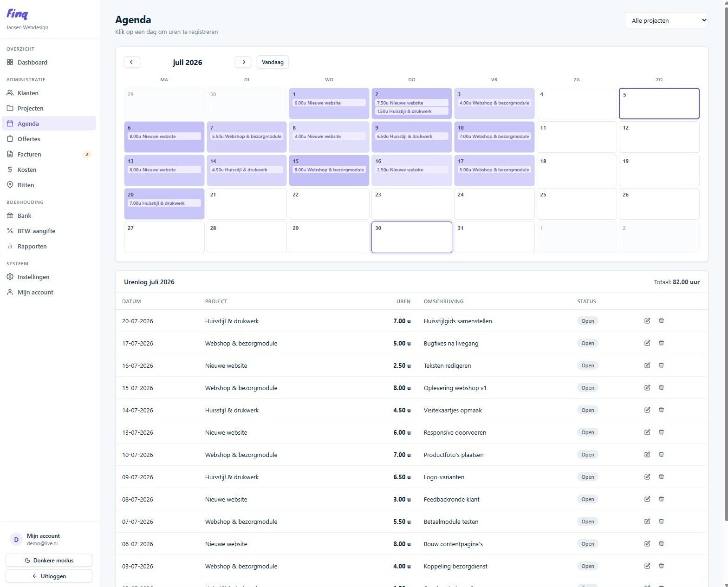Screen dimensions: 728x587
Task: Click the page's vertical scrollbar
Action: (726, 265)
